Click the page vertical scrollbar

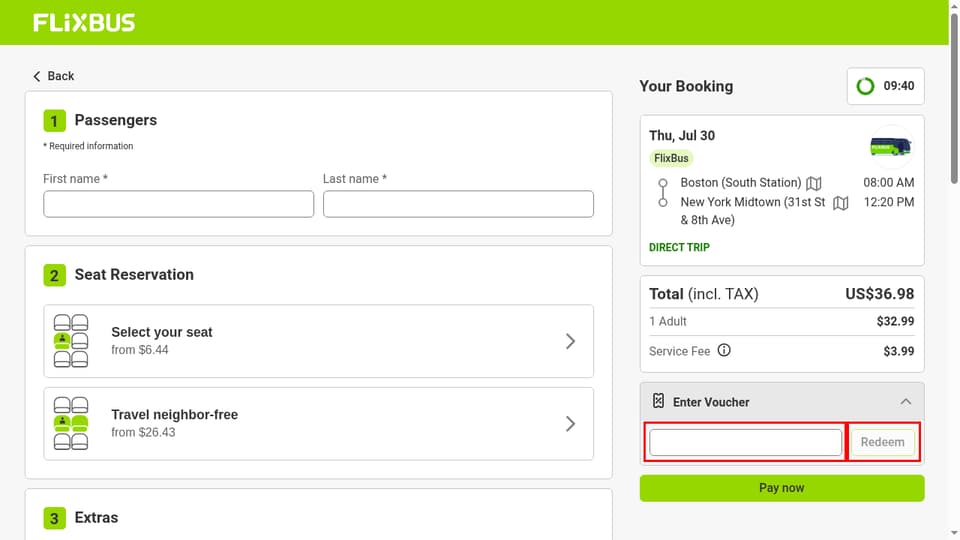(954, 98)
